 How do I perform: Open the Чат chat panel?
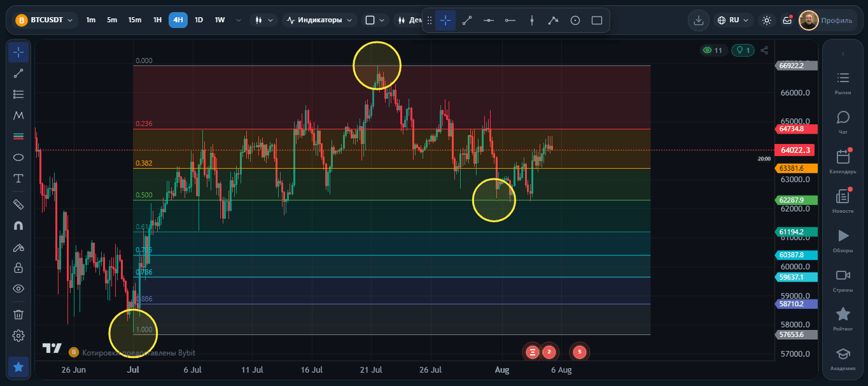tap(843, 122)
